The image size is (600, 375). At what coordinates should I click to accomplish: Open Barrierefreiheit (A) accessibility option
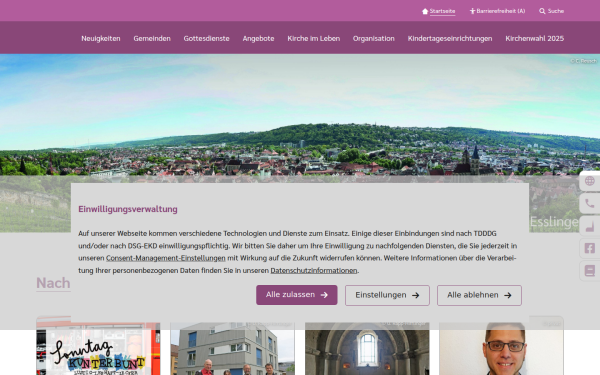pyautogui.click(x=500, y=11)
